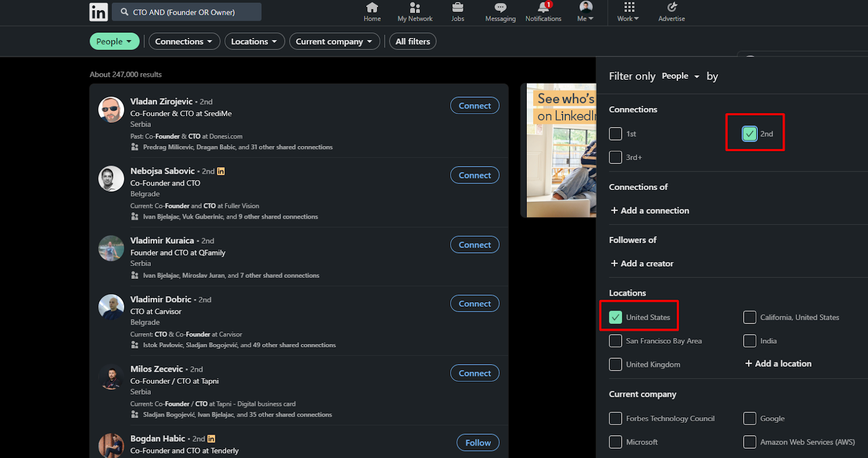Open Bogdan Habic's profile photo

pyautogui.click(x=111, y=446)
